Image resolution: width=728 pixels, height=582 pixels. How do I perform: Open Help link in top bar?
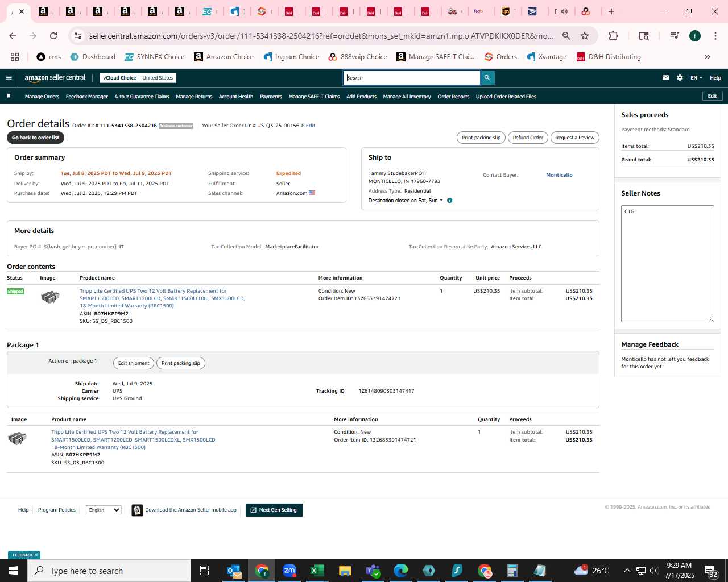click(715, 78)
